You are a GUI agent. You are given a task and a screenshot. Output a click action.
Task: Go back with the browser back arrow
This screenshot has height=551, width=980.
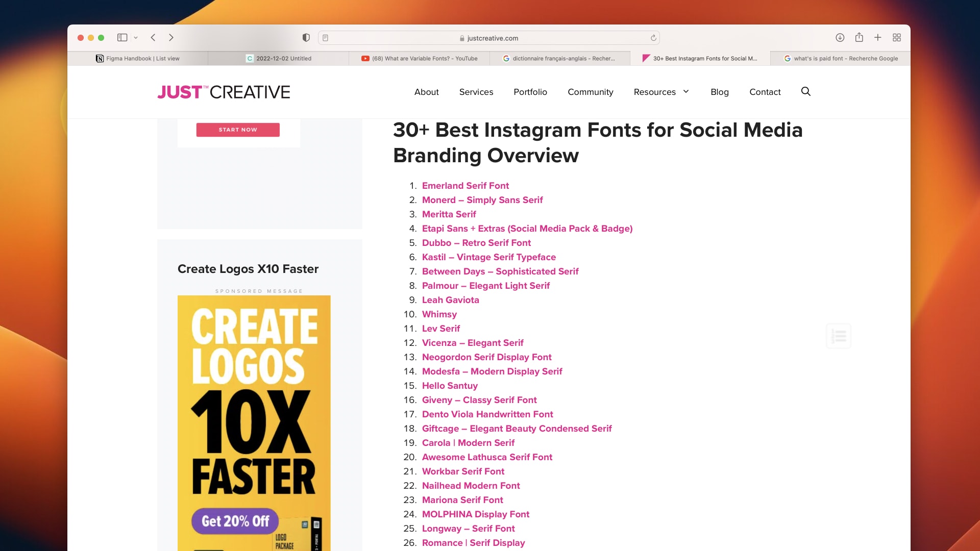(x=153, y=38)
